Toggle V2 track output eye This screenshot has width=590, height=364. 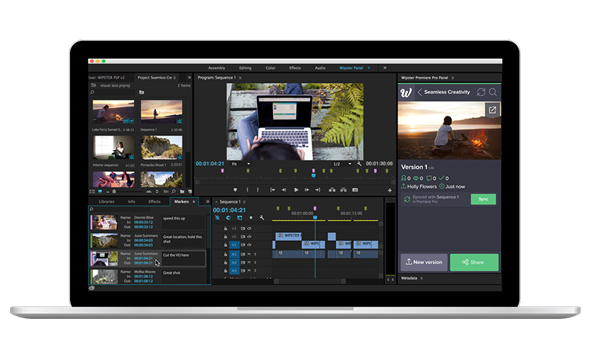[x=249, y=237]
